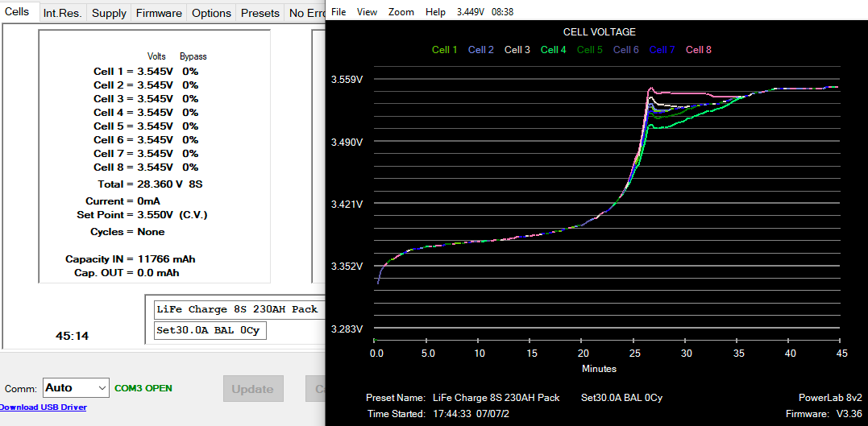
Task: Open the View menu
Action: point(367,12)
